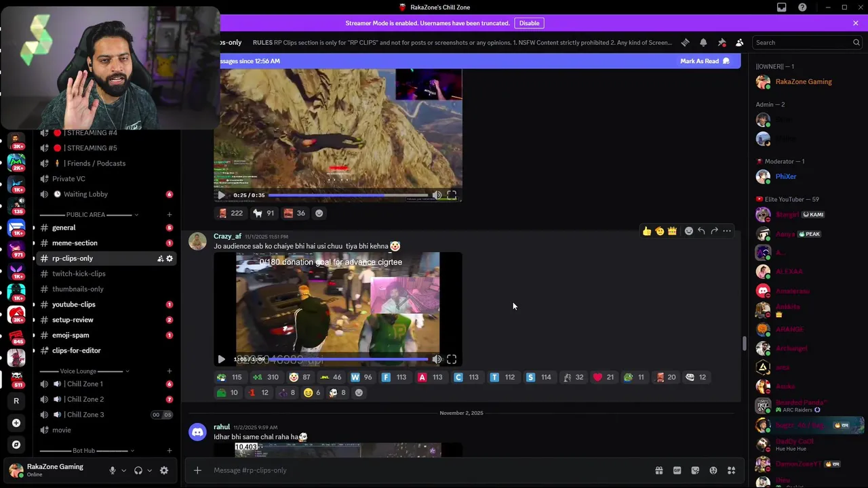Toggle the 91 reaction
The height and width of the screenshot is (488, 868).
264,213
